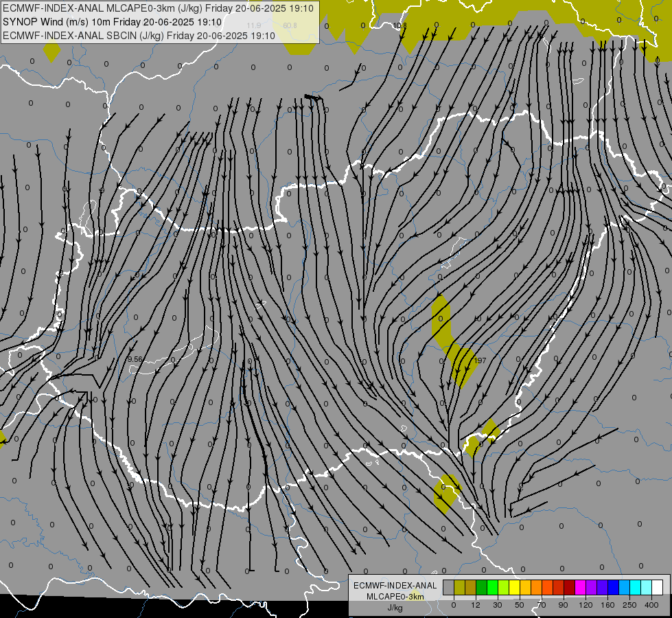The image size is (672, 618).
Task: Click the MLCAPE0-3km title line in header
Action: click(x=158, y=8)
